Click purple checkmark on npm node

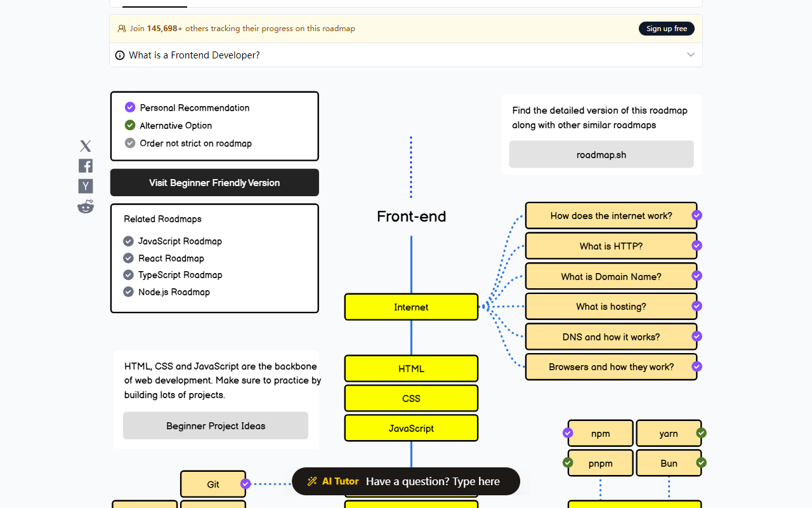pos(568,433)
